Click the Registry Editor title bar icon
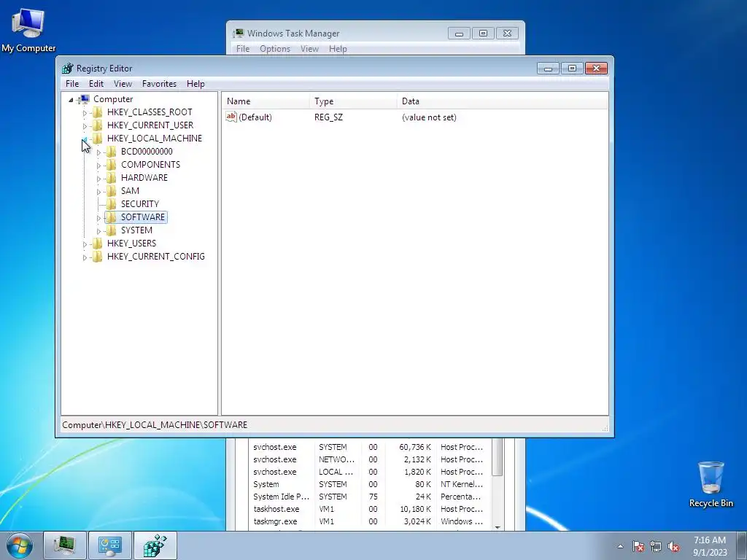This screenshot has height=560, width=747. [x=68, y=68]
